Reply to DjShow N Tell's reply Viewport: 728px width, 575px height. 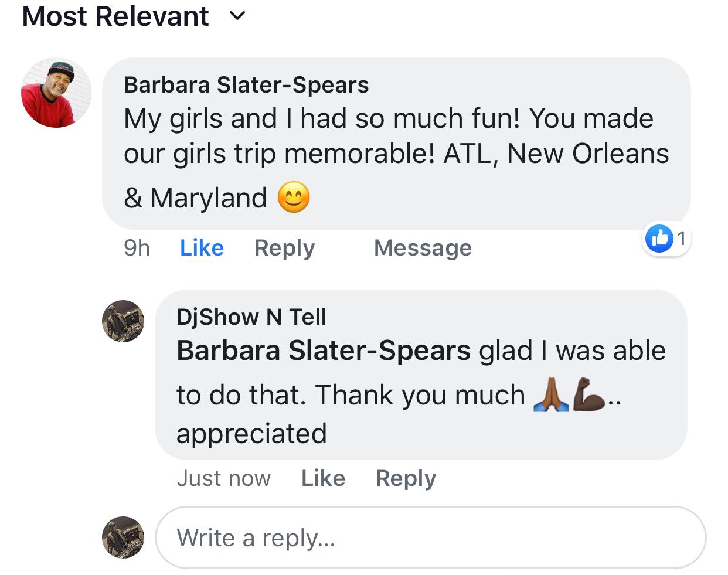(406, 478)
